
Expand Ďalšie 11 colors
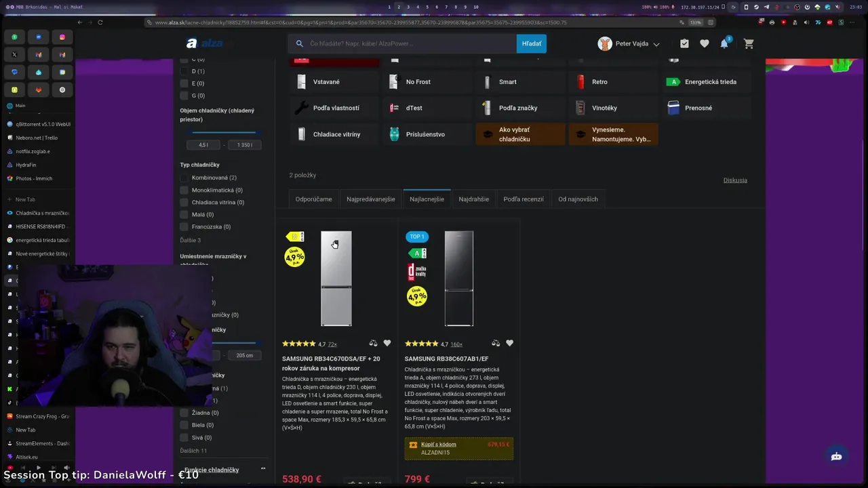193,451
